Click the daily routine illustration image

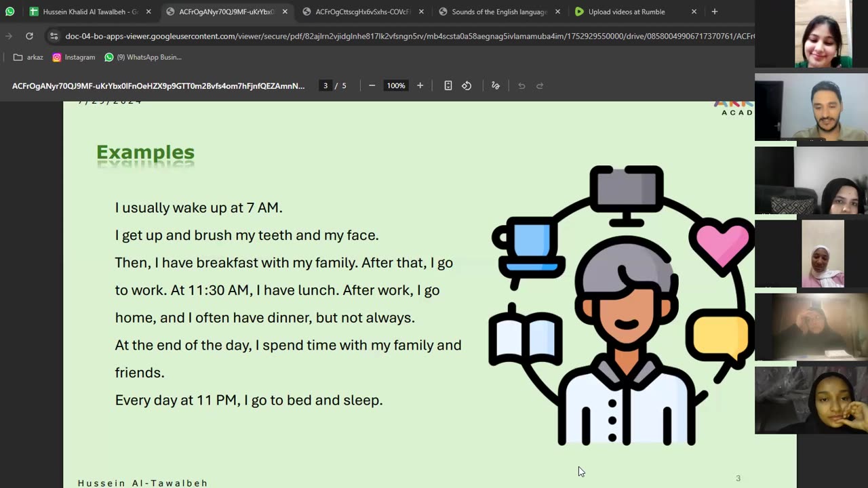[x=621, y=305]
